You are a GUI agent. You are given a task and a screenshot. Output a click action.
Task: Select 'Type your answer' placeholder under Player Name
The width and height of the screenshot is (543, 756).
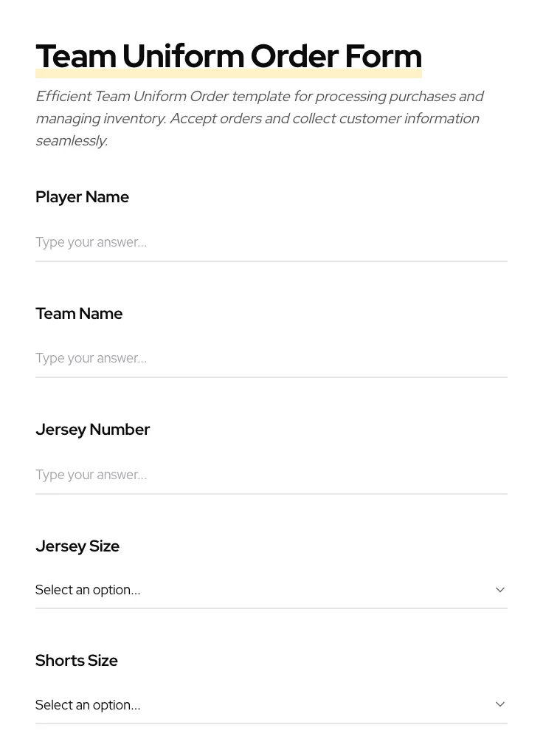pyautogui.click(x=91, y=242)
